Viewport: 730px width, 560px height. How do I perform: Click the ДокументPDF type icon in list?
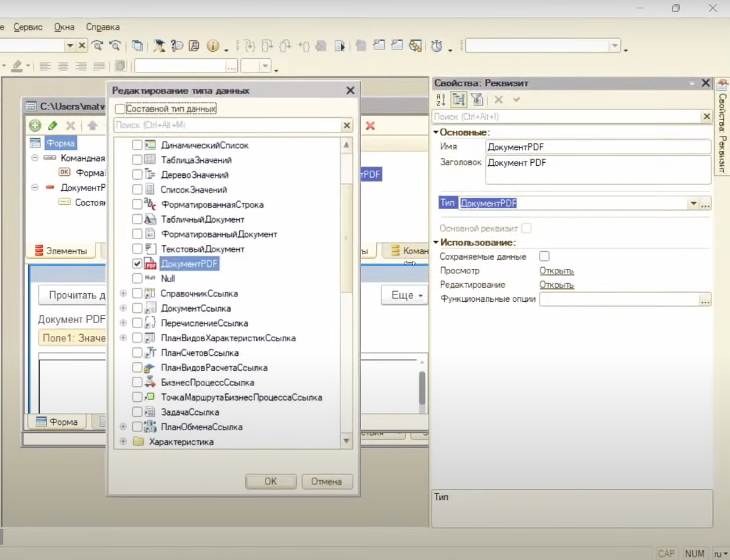(150, 264)
